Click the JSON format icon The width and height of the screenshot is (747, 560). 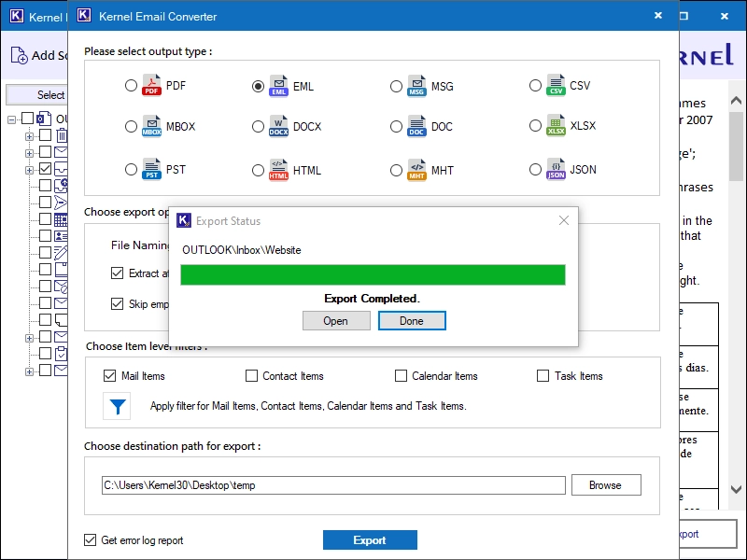coord(556,169)
